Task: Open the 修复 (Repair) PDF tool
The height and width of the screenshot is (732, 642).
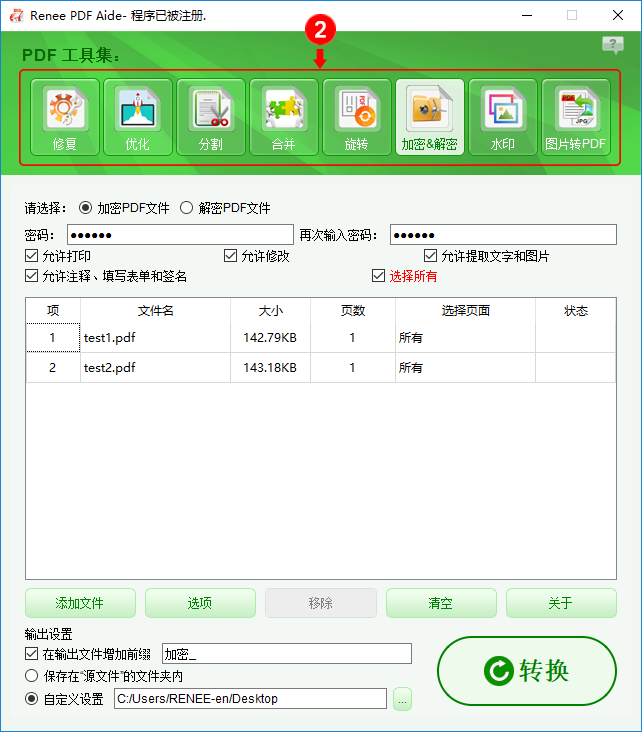Action: coord(65,117)
